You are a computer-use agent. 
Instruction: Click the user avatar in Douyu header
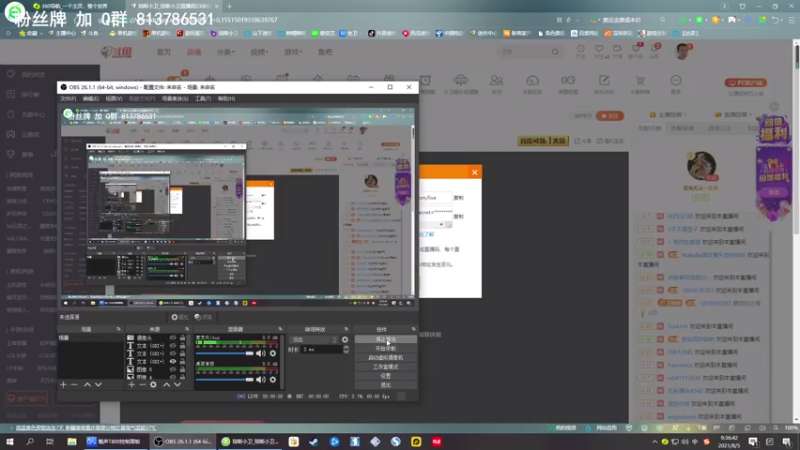[x=682, y=52]
